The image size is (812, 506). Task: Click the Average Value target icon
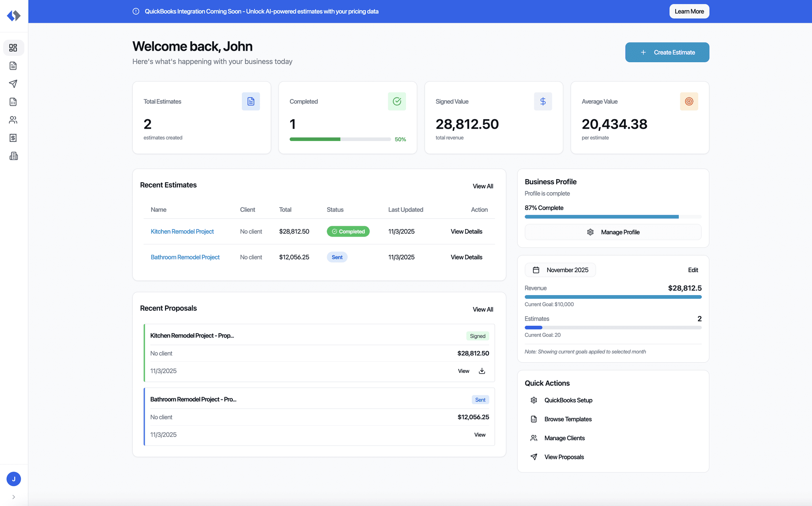tap(689, 101)
